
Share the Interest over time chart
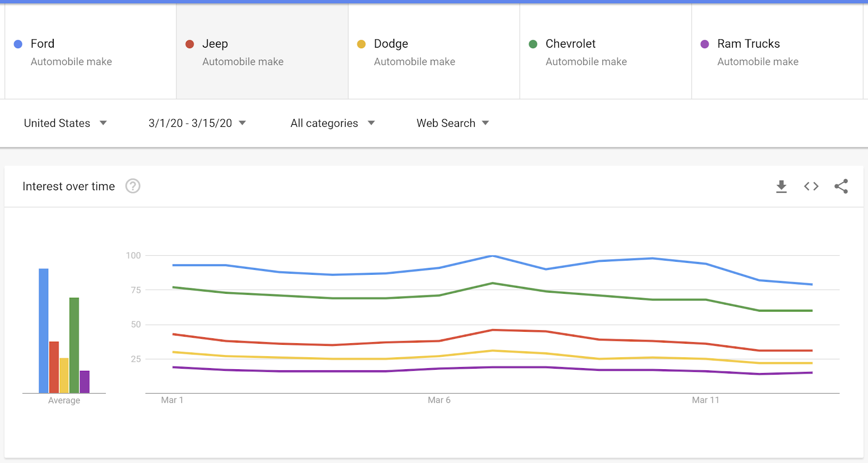coord(841,187)
